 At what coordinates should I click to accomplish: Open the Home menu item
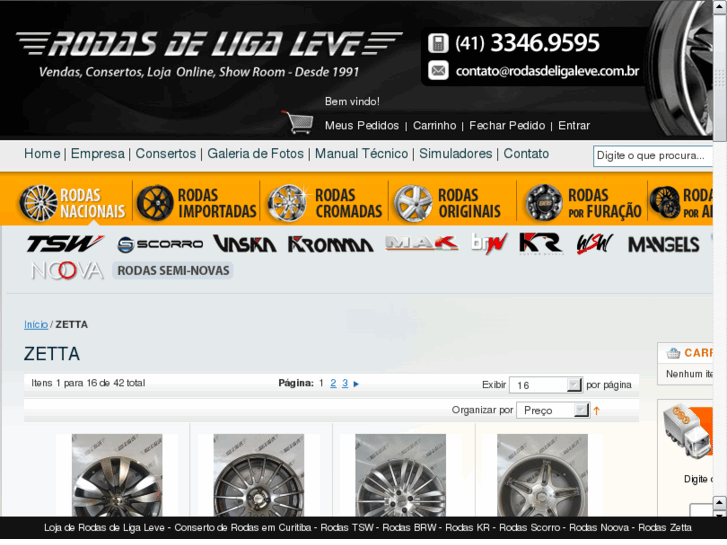coord(42,154)
